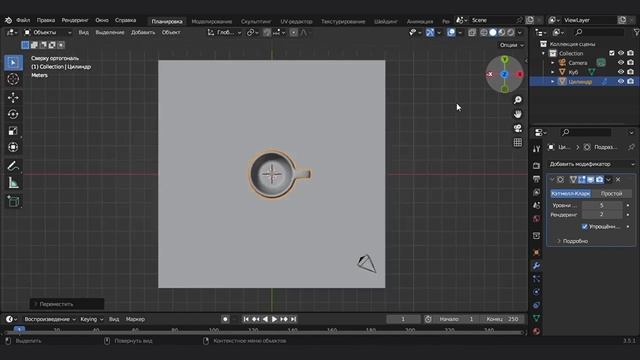Viewport: 640px width, 360px height.
Task: Click the outliner filter funnel icon
Action: click(x=636, y=32)
